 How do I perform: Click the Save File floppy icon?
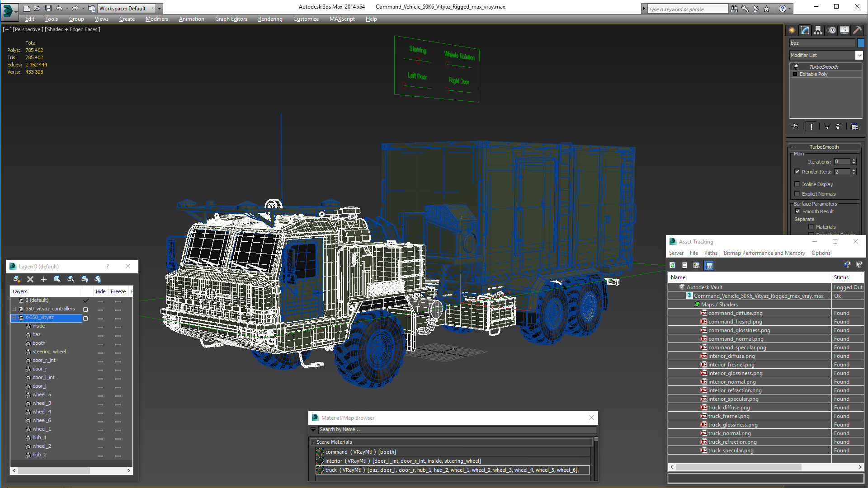point(48,8)
